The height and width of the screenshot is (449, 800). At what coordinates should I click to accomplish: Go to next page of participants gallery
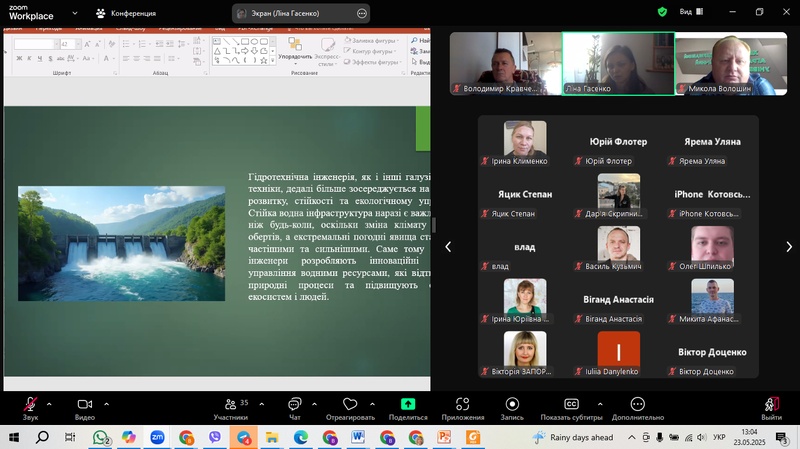789,247
